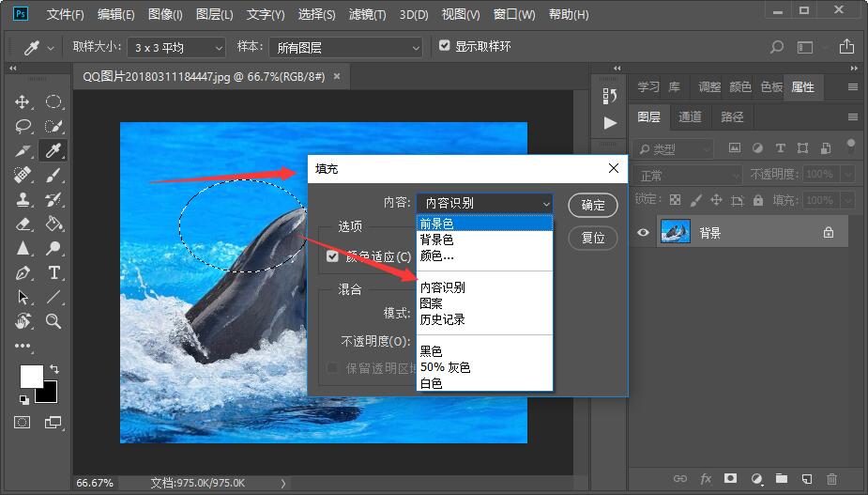Switch to the 通道 tab
Screen dimensions: 868x495
tap(690, 117)
